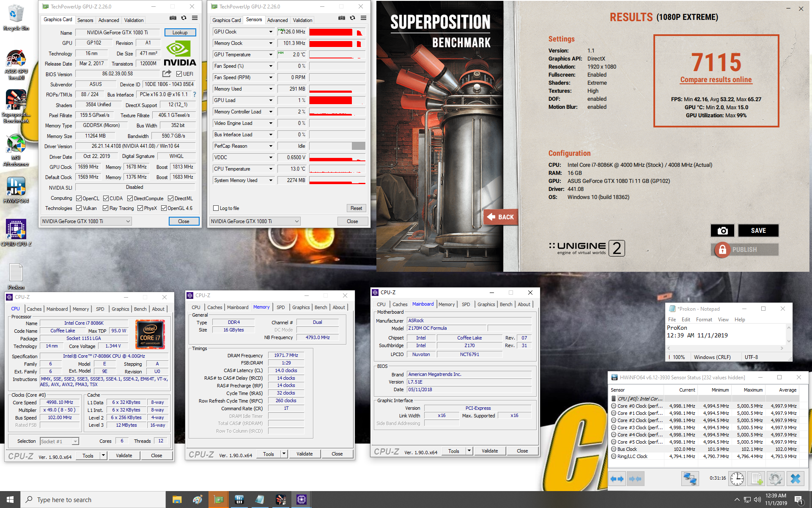This screenshot has width=812, height=508.
Task: Click the SAVE button in Superposition results
Action: pos(758,230)
